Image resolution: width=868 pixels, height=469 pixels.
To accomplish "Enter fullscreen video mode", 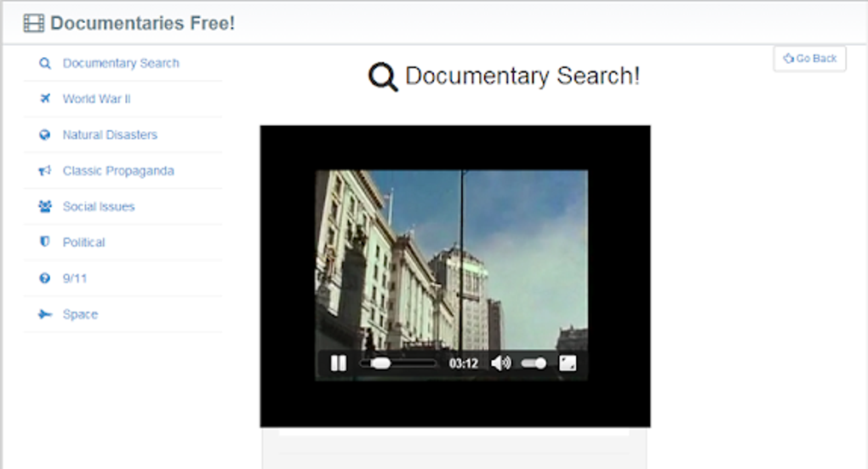I will point(568,363).
